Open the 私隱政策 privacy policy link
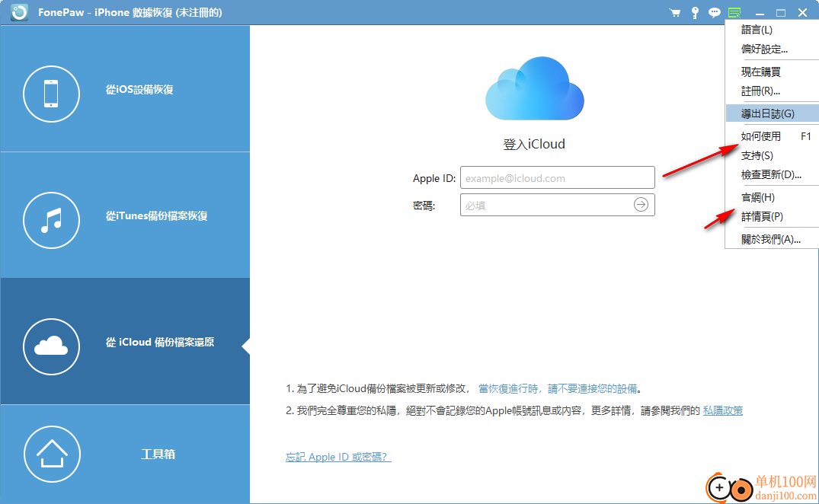Image resolution: width=819 pixels, height=504 pixels. [x=723, y=410]
